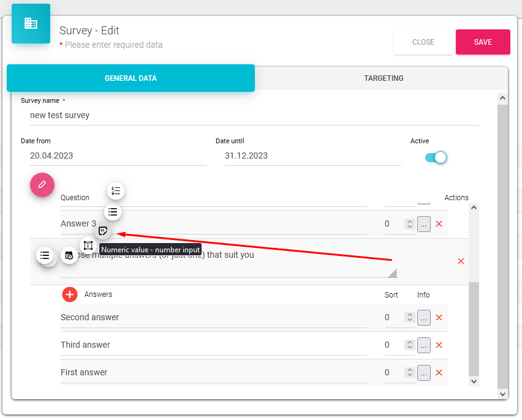
Task: Select the numeric value number input icon
Action: click(104, 231)
